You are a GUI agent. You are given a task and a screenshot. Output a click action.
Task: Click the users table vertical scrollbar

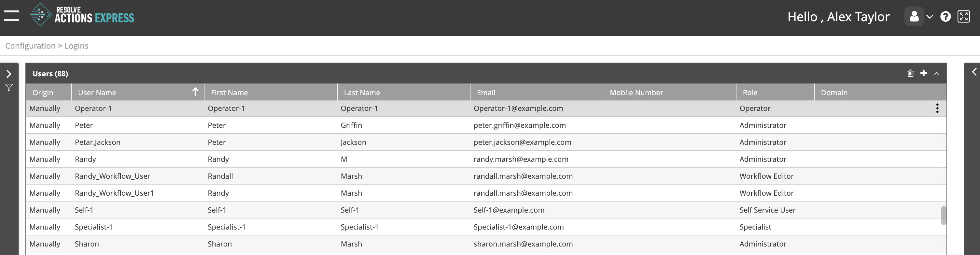click(944, 215)
